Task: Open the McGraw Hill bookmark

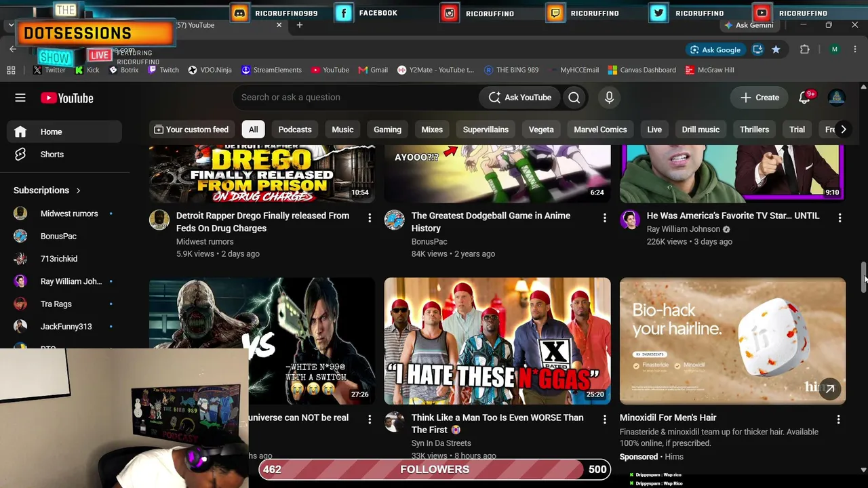Action: point(710,70)
